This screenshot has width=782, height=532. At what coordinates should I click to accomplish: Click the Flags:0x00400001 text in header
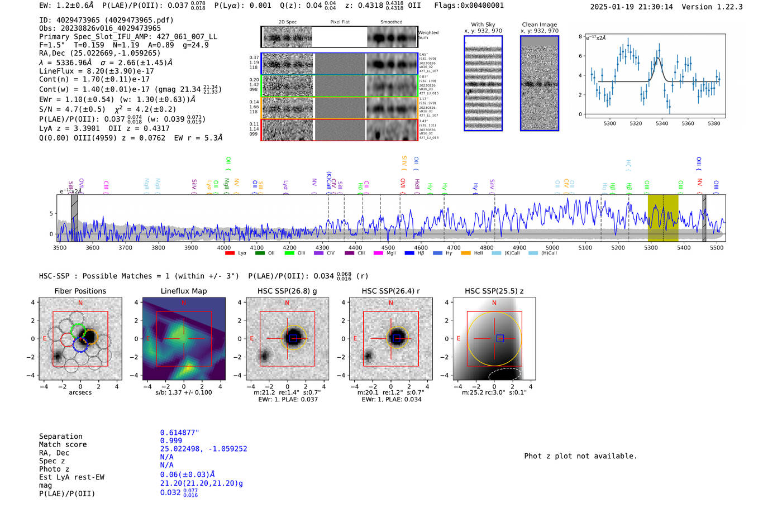[469, 6]
